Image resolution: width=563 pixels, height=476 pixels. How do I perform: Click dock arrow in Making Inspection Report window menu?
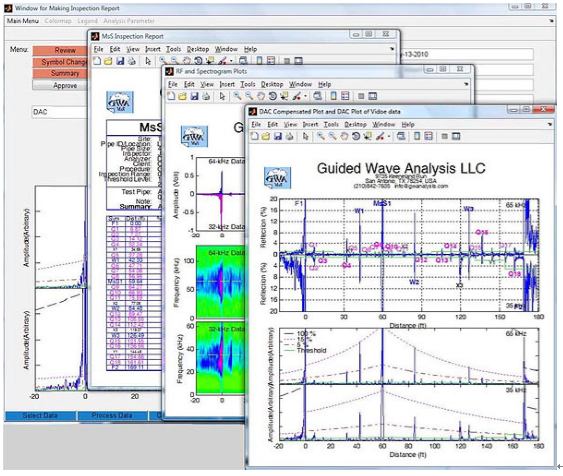(x=552, y=21)
